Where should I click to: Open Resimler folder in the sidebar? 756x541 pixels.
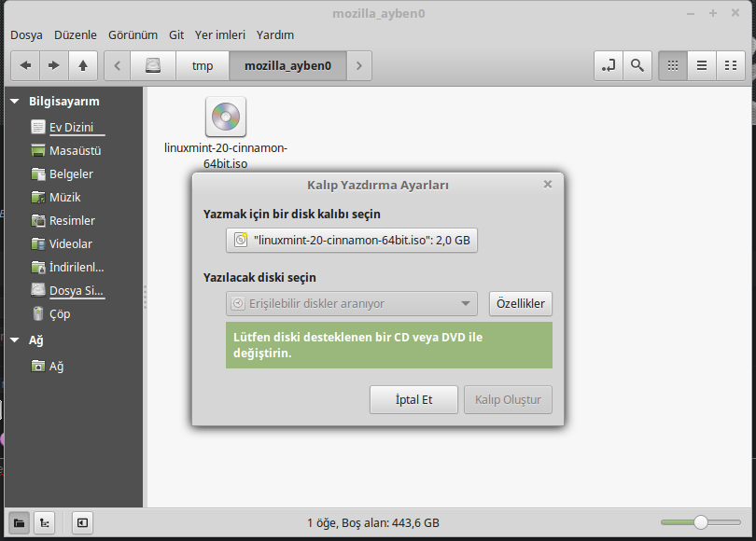[63, 221]
